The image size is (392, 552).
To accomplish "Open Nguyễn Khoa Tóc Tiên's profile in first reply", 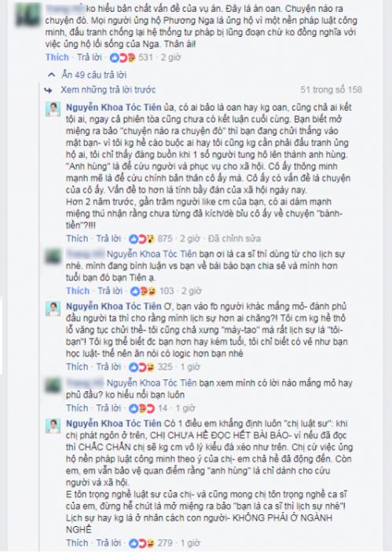I will tap(114, 108).
